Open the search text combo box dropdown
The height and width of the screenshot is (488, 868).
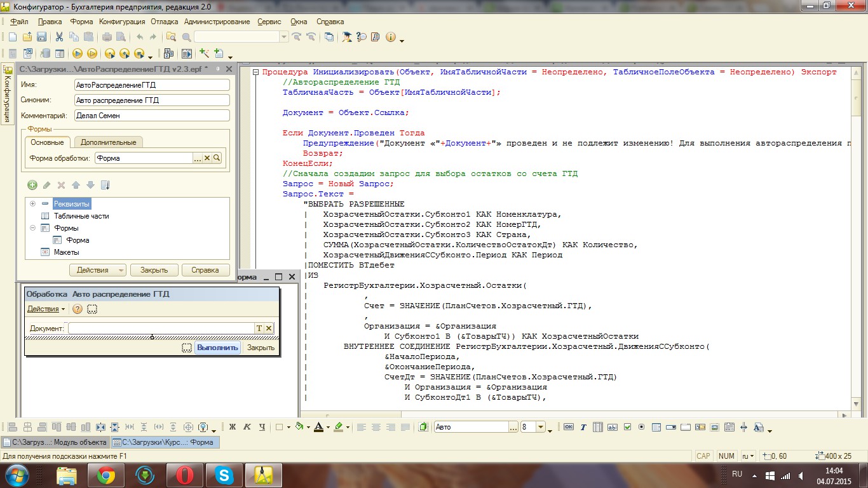284,37
